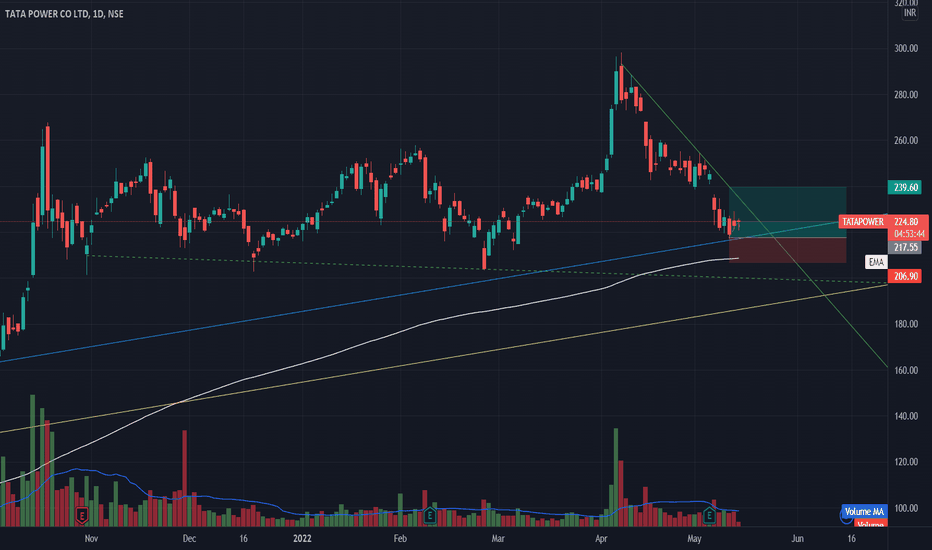Click the 120.00 price axis label
This screenshot has height=550, width=932.
(906, 462)
